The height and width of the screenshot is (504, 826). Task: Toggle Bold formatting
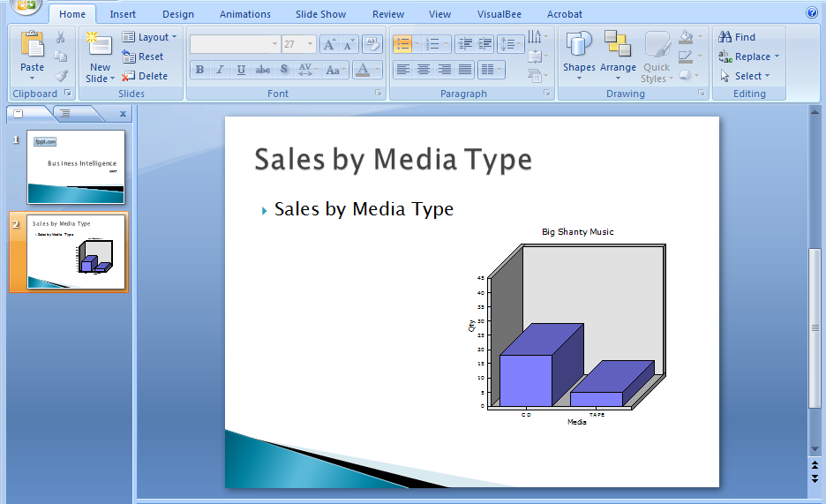click(199, 70)
